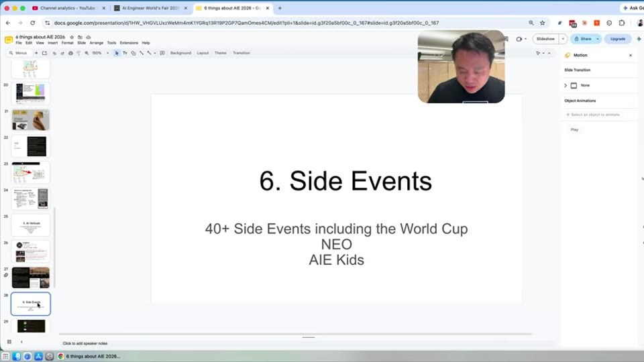
Task: Open the Arrange menu
Action: 97,43
